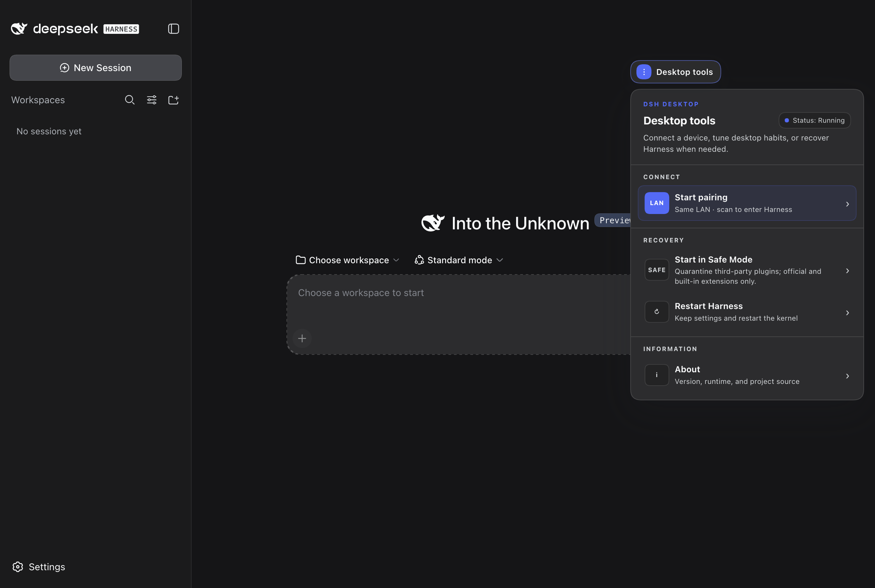Click the Status: Running badge

815,120
